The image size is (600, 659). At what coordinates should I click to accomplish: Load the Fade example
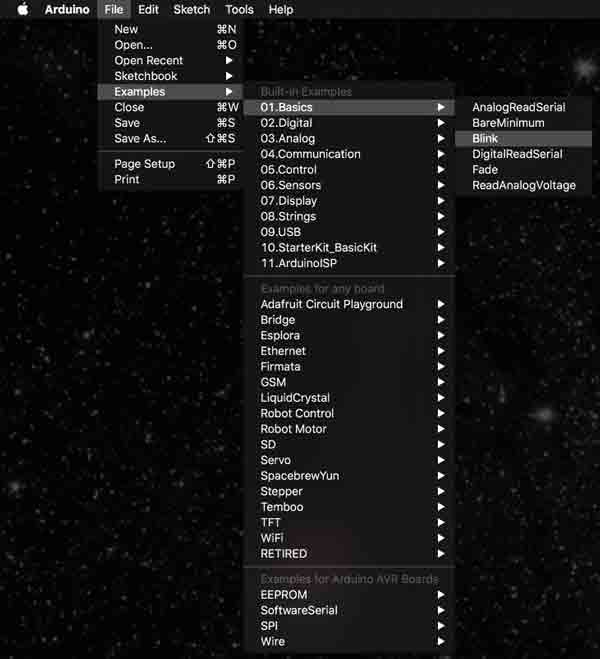tap(524, 169)
